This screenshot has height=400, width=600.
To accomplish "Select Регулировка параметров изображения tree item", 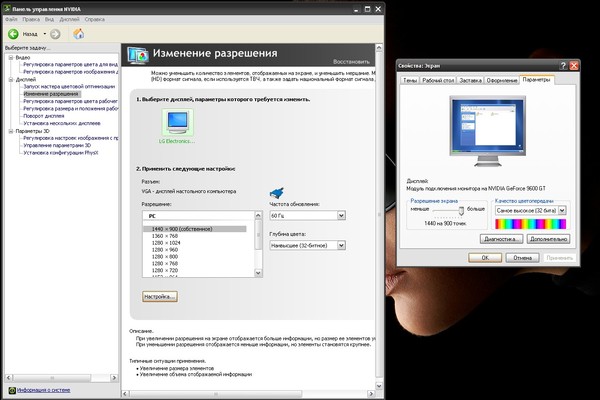I will coord(70,72).
